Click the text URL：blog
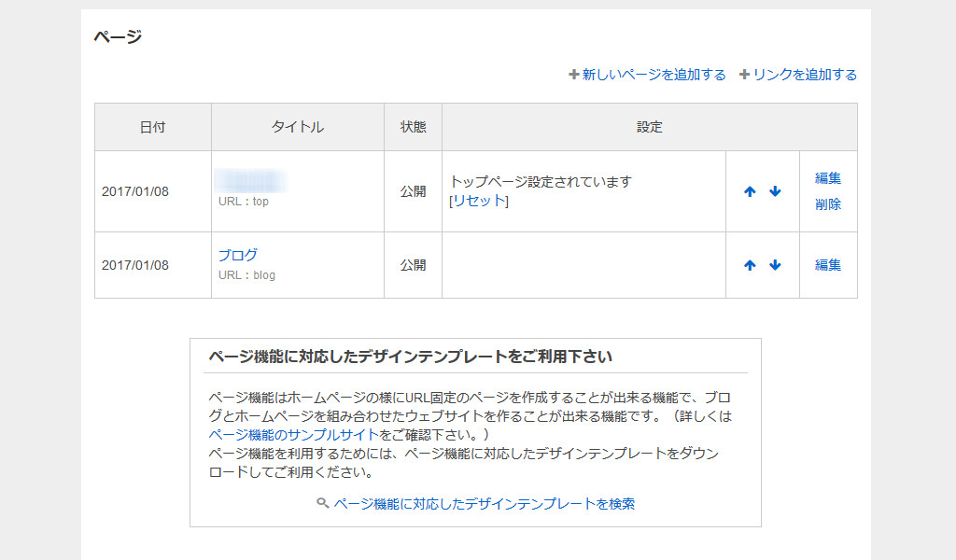 pos(246,275)
